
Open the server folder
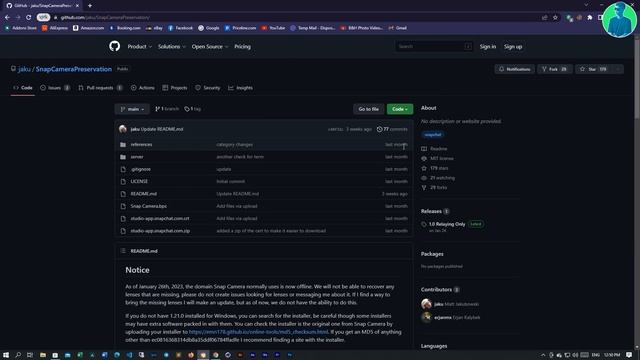137,157
